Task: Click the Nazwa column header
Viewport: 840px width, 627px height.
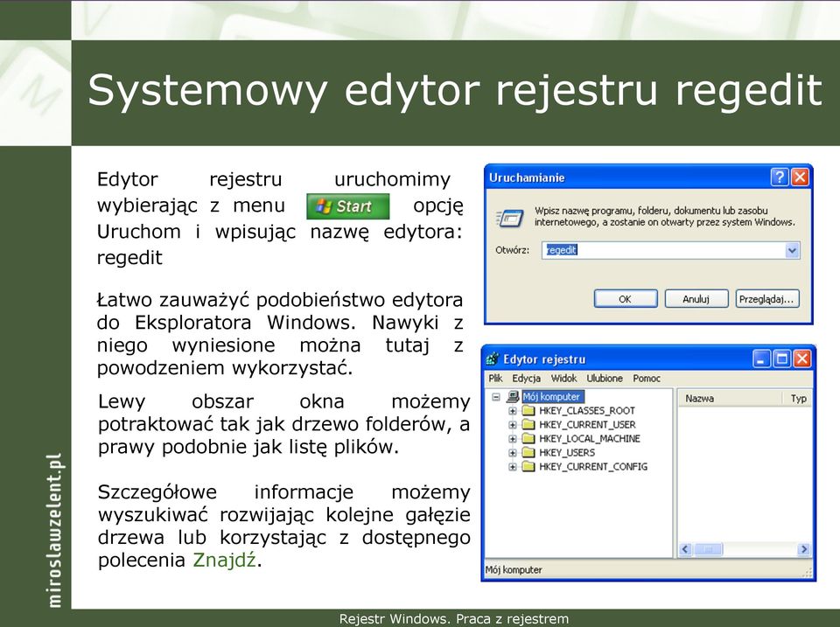Action: pos(731,399)
